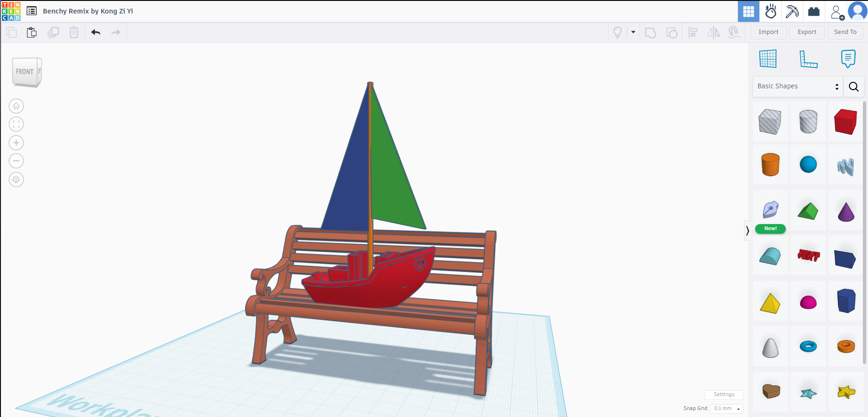The image size is (868, 417).
Task: Toggle show all lightbulb icon
Action: pos(618,32)
